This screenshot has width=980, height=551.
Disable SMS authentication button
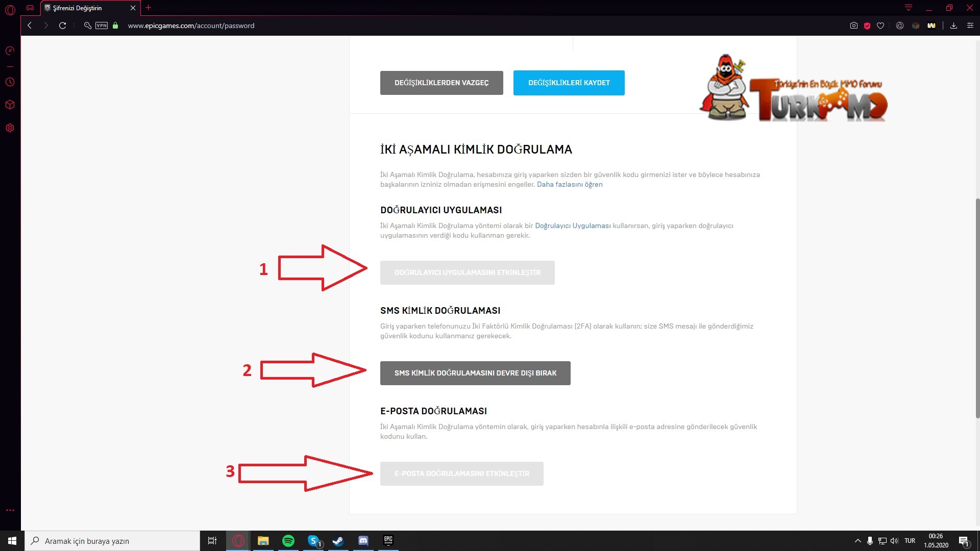point(475,373)
